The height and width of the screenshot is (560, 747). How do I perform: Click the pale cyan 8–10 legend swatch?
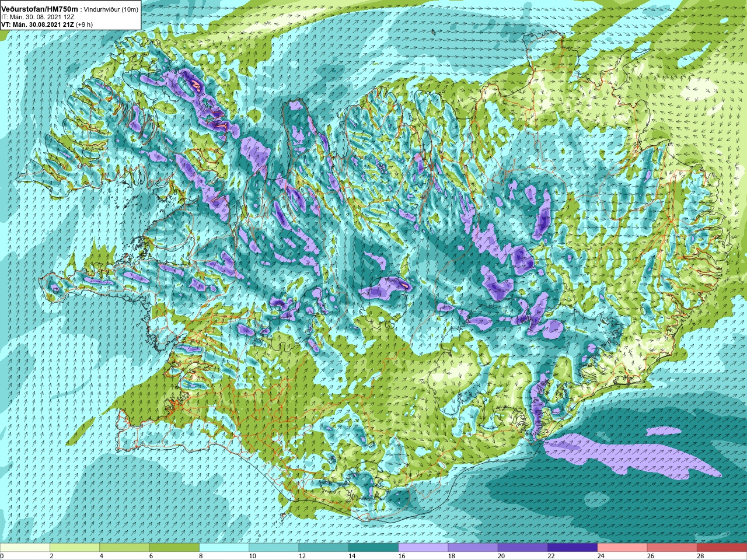click(224, 548)
